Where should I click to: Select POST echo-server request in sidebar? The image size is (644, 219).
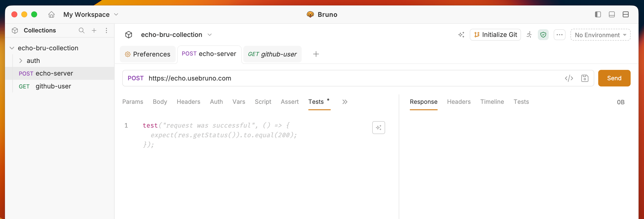point(59,73)
